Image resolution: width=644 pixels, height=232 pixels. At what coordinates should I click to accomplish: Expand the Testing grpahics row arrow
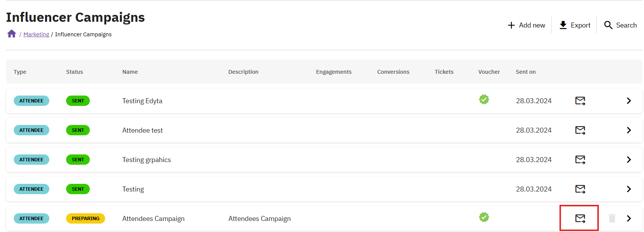[629, 160]
